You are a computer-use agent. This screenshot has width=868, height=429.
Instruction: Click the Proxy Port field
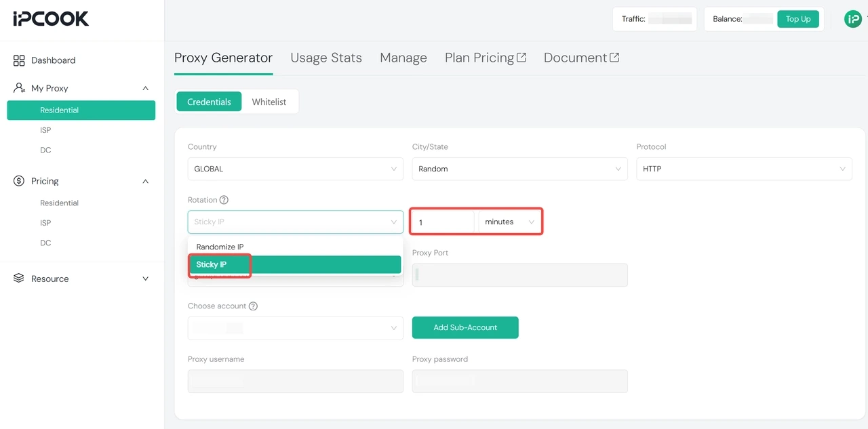tap(519, 274)
